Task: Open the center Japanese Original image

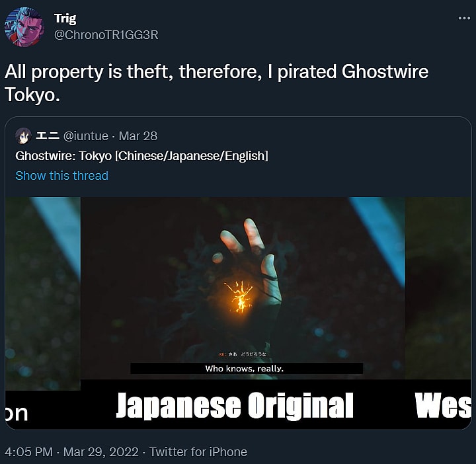Action: [x=243, y=313]
